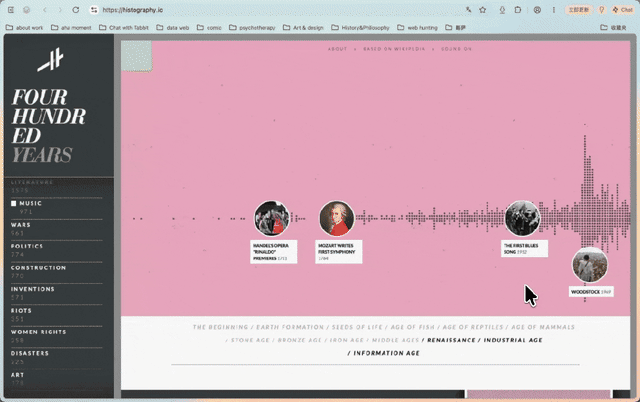
Task: Open the ABOUT link at page top
Action: pos(337,49)
